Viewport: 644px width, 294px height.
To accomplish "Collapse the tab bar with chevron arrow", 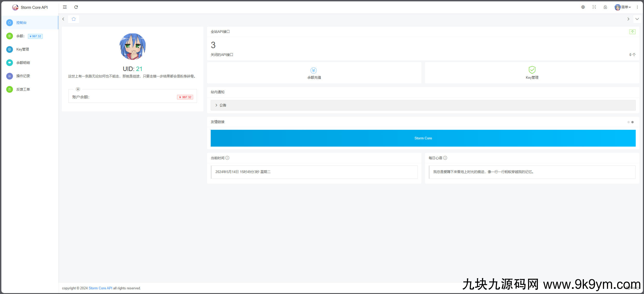I will (x=637, y=19).
